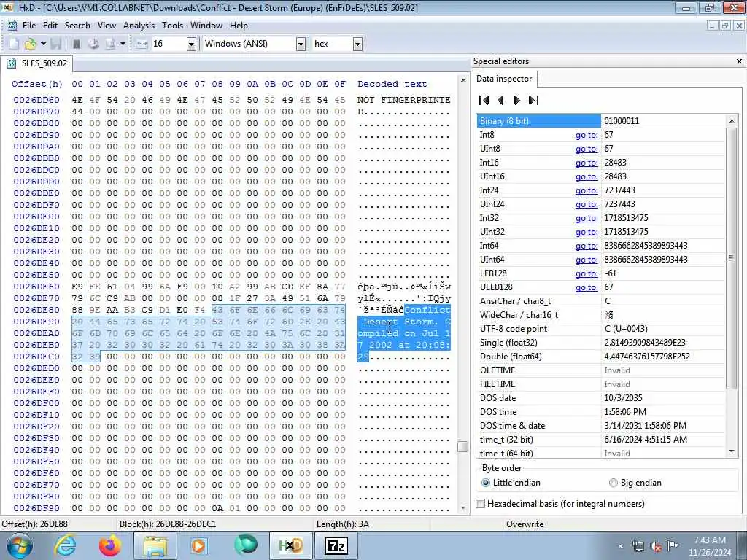Jump to last byte in Data inspector
The width and height of the screenshot is (747, 560).
(533, 100)
